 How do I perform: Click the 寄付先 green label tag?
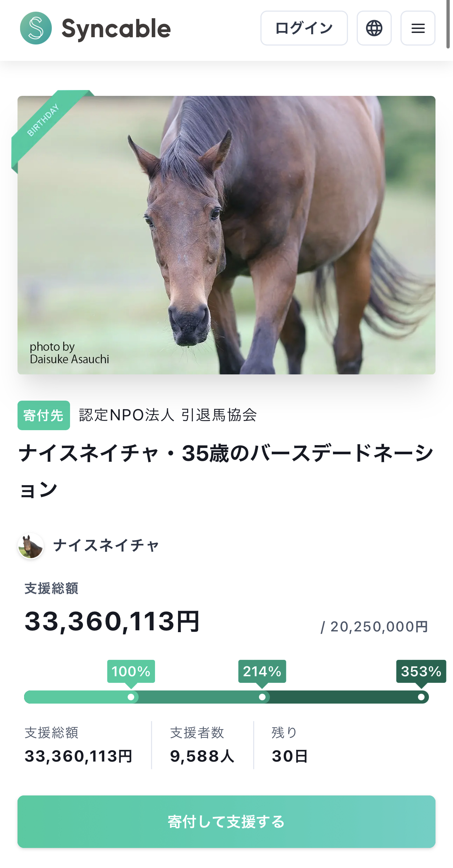(x=43, y=415)
